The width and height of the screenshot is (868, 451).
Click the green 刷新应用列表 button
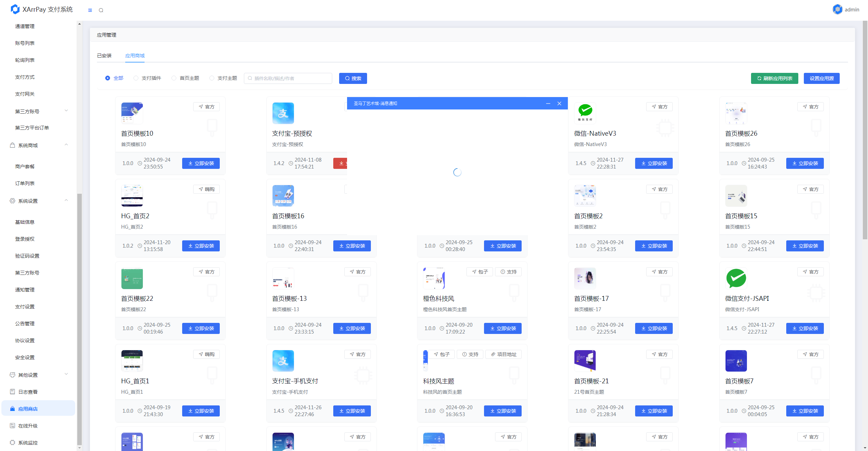(x=774, y=78)
